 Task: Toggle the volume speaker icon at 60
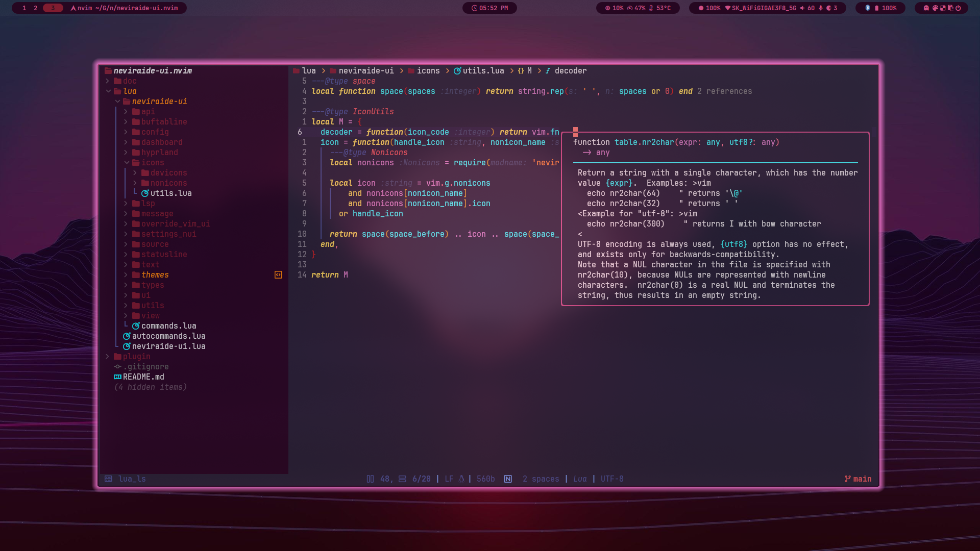tap(802, 8)
